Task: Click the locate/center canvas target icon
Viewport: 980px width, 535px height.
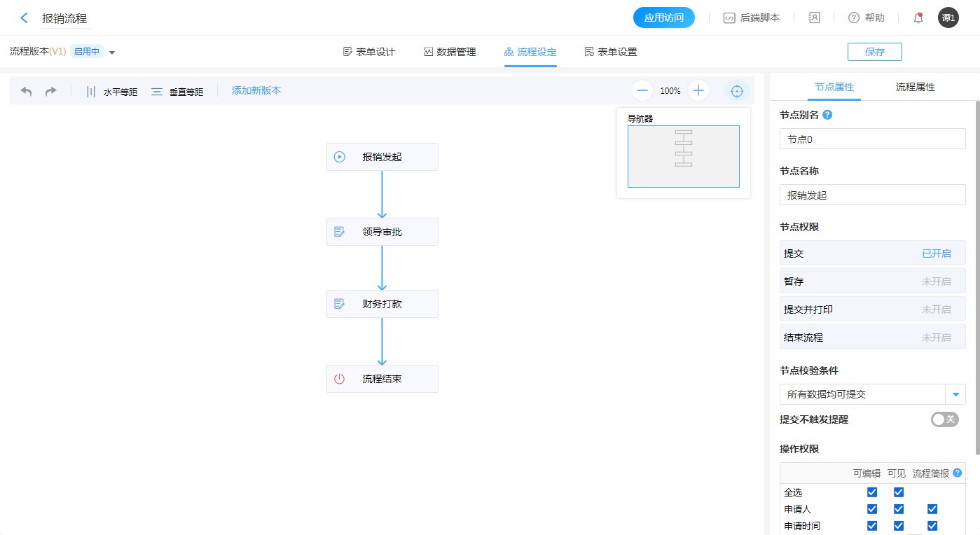Action: click(x=736, y=90)
